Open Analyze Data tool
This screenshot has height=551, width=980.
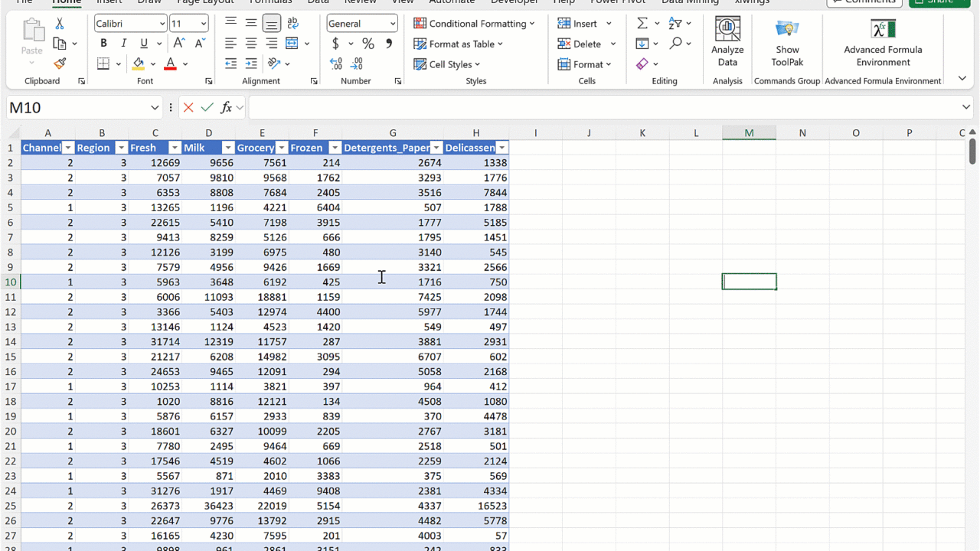point(727,42)
